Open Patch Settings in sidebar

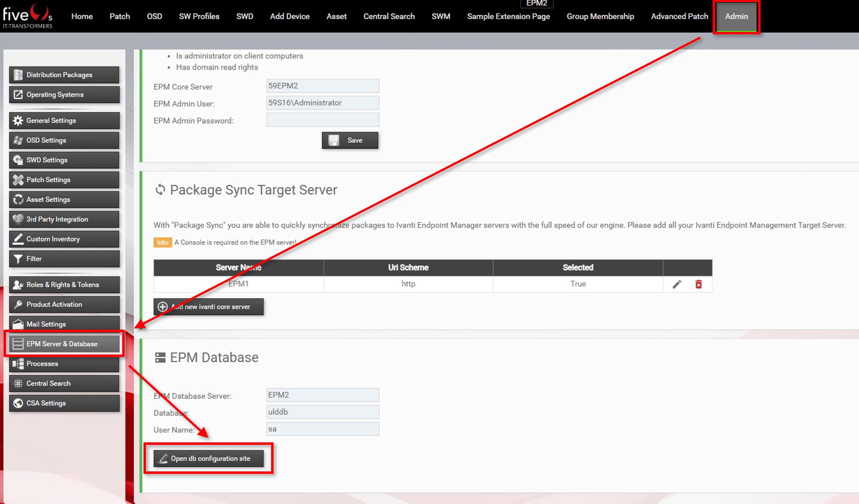(64, 180)
